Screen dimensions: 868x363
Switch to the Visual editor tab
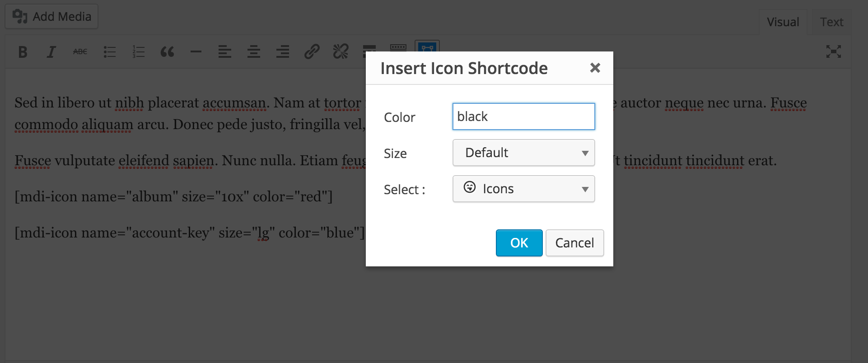[x=783, y=22]
